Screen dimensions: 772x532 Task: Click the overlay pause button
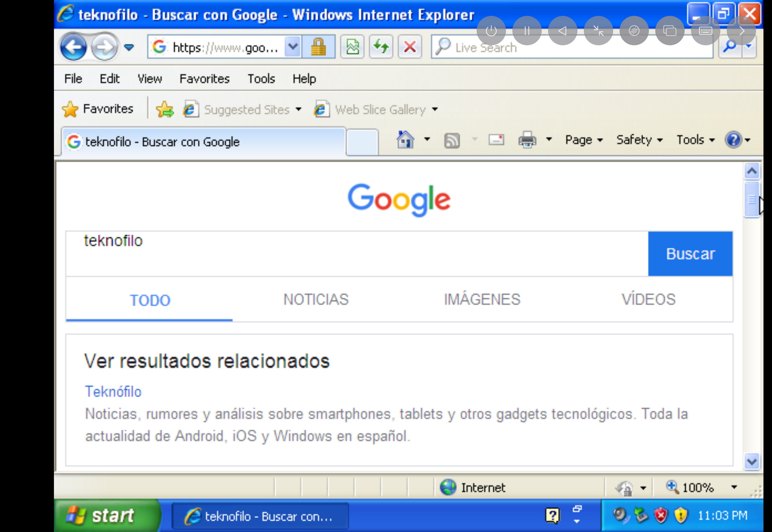tap(527, 31)
